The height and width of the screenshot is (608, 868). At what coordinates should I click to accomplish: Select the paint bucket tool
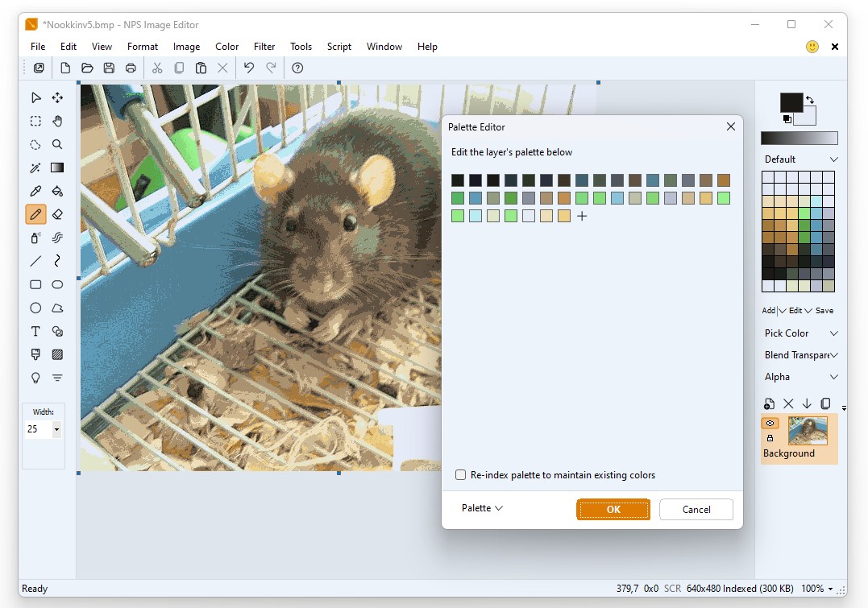pyautogui.click(x=57, y=191)
